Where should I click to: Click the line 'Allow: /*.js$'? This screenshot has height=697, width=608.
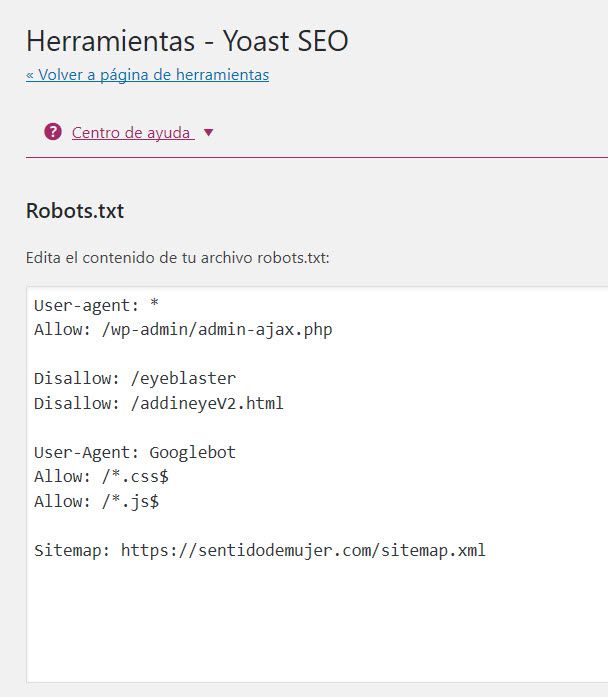96,501
